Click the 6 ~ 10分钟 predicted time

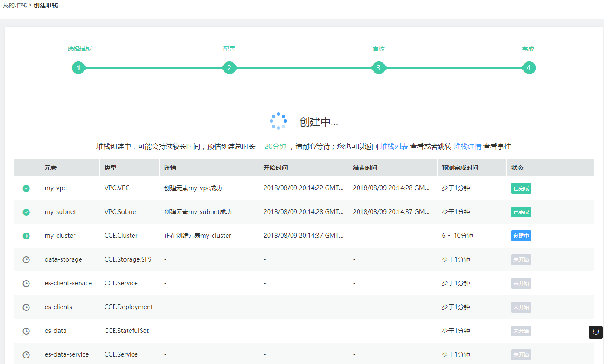coord(457,236)
